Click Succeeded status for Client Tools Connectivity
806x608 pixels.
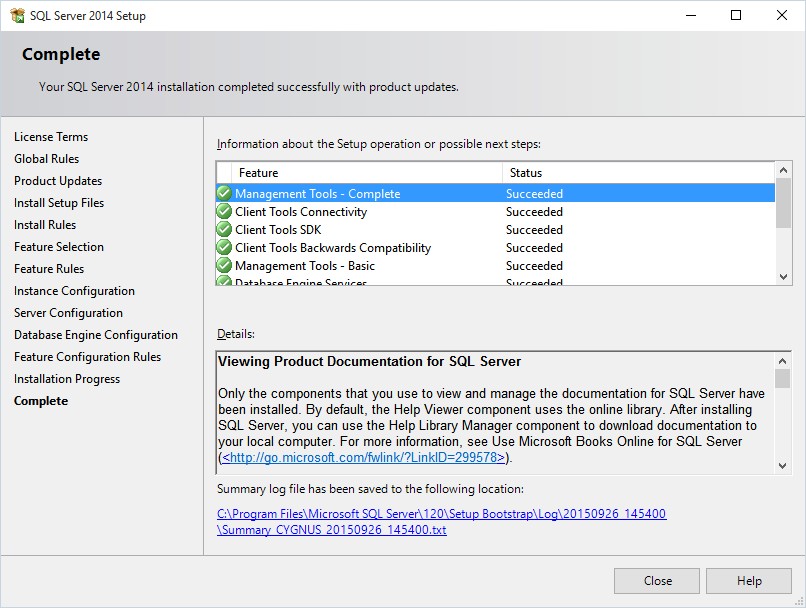[x=534, y=212]
